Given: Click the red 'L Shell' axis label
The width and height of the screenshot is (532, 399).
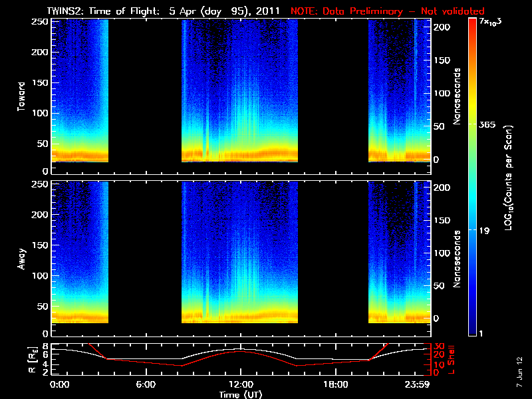Looking at the screenshot, I should pos(452,359).
